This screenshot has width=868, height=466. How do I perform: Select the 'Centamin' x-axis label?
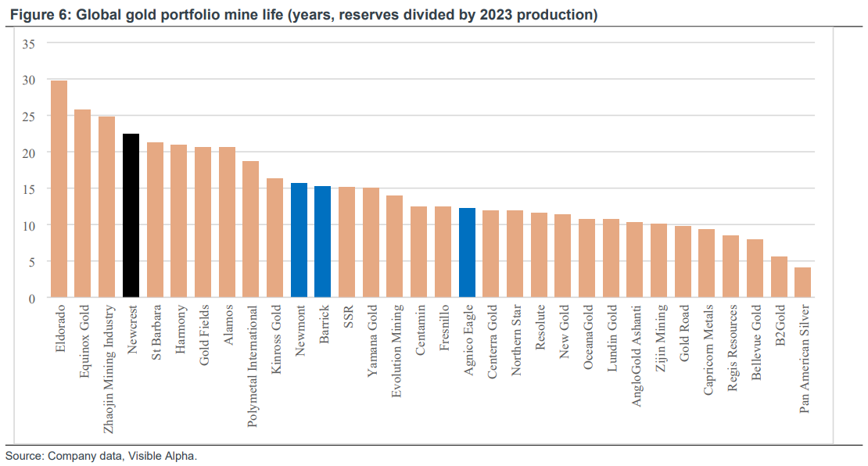click(421, 330)
